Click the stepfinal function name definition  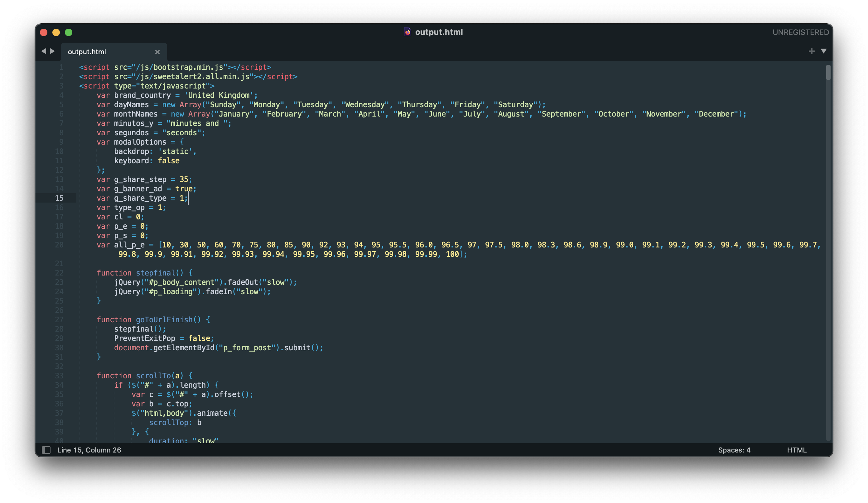(155, 273)
